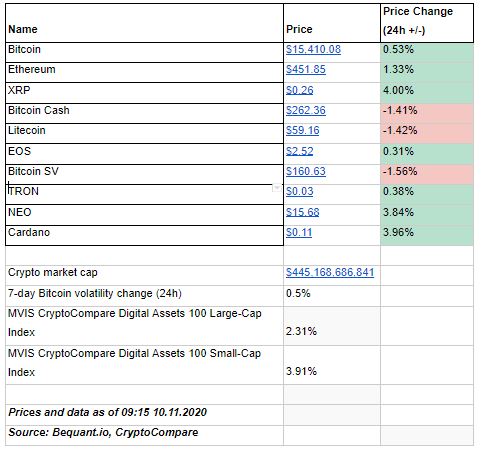Screen dimensions: 486x463
Task: Open the crypto market cap value link
Action: click(x=330, y=272)
